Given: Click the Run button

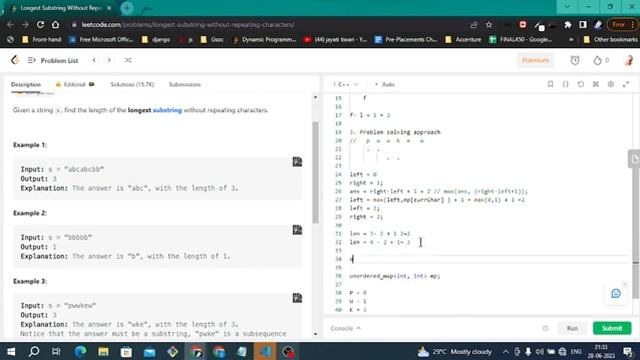Looking at the screenshot, I should coord(572,328).
